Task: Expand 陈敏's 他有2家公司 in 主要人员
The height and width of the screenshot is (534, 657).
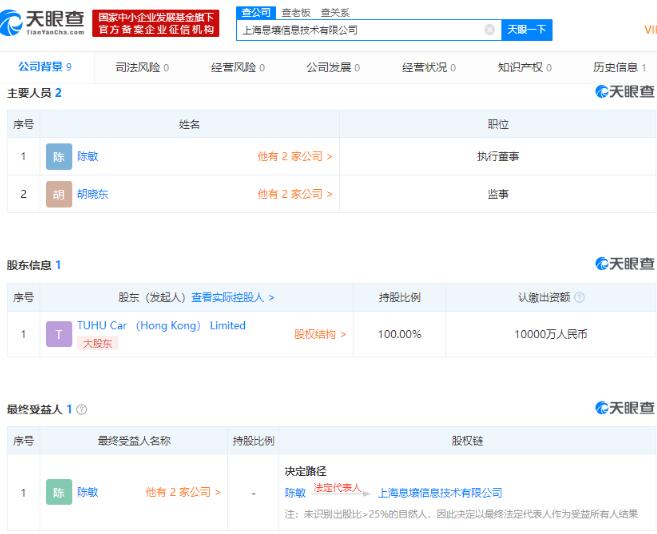Action: click(294, 157)
